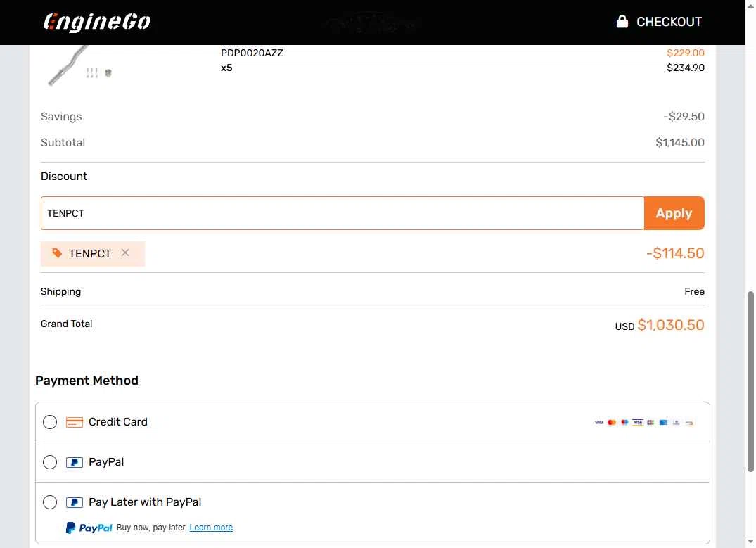This screenshot has height=548, width=756.
Task: Click the $1,145.00 subtotal value
Action: [680, 143]
